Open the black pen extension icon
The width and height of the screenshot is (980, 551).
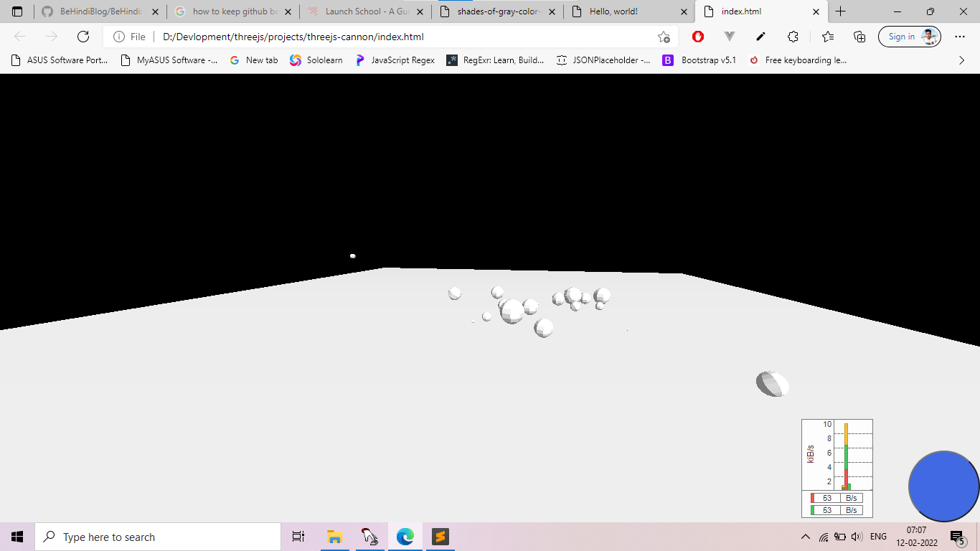(x=761, y=37)
